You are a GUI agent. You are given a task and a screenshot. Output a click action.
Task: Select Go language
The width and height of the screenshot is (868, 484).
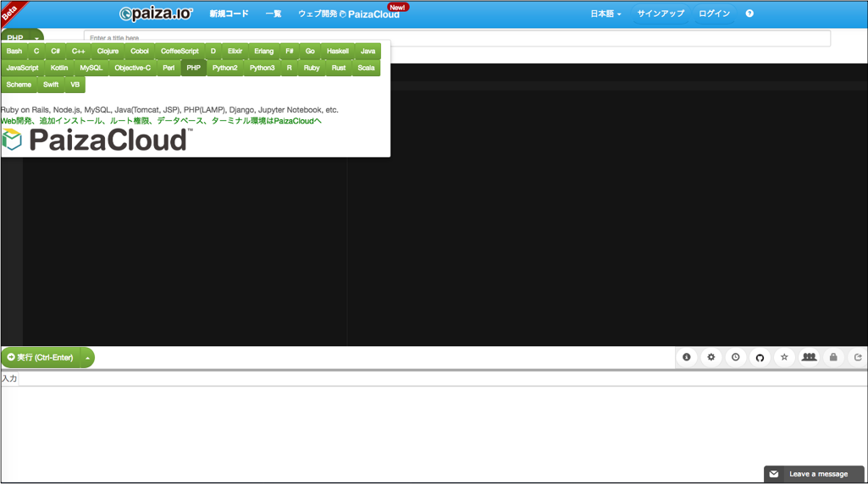point(310,51)
